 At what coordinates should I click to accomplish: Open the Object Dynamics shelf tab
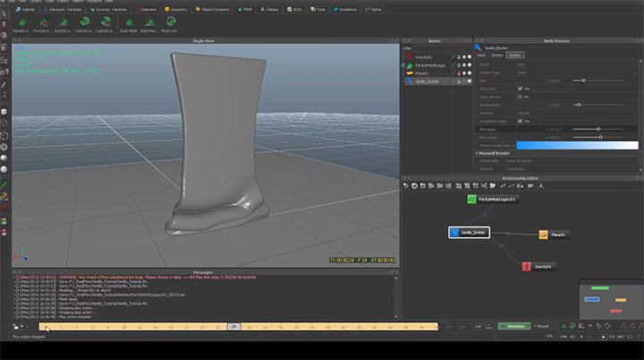click(x=212, y=9)
